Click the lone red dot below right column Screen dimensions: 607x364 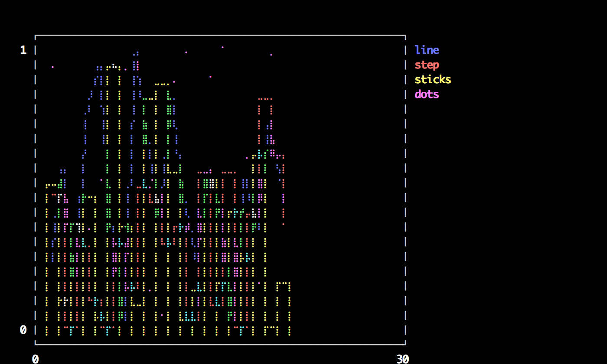(283, 224)
